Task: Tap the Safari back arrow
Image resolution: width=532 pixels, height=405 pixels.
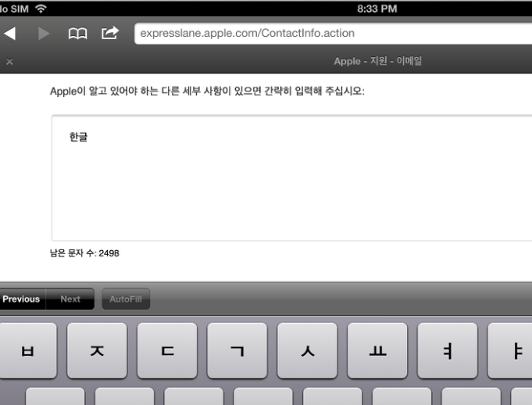Action: 9,34
